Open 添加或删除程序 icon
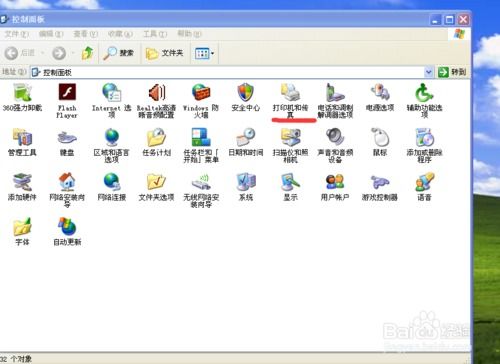The image size is (500, 364). tap(424, 137)
